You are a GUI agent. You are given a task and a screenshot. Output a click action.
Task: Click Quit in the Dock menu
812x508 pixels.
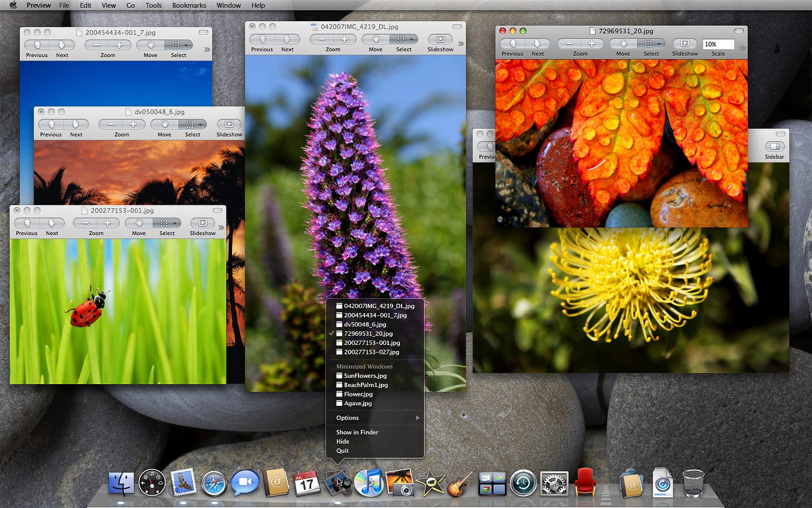tap(342, 451)
